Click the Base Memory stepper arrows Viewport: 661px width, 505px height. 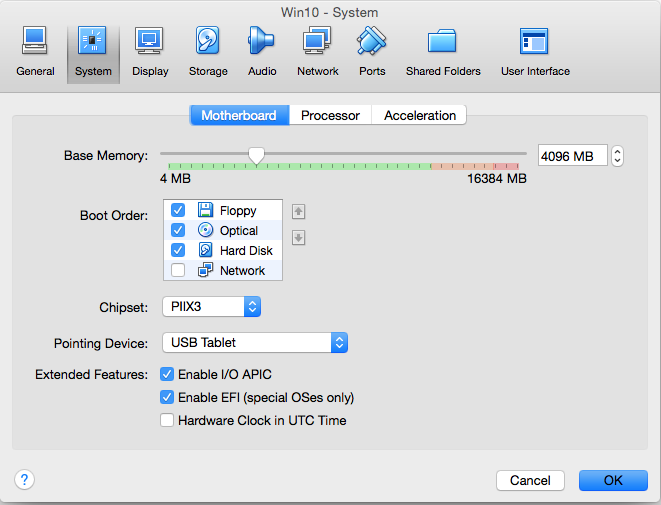(x=617, y=156)
